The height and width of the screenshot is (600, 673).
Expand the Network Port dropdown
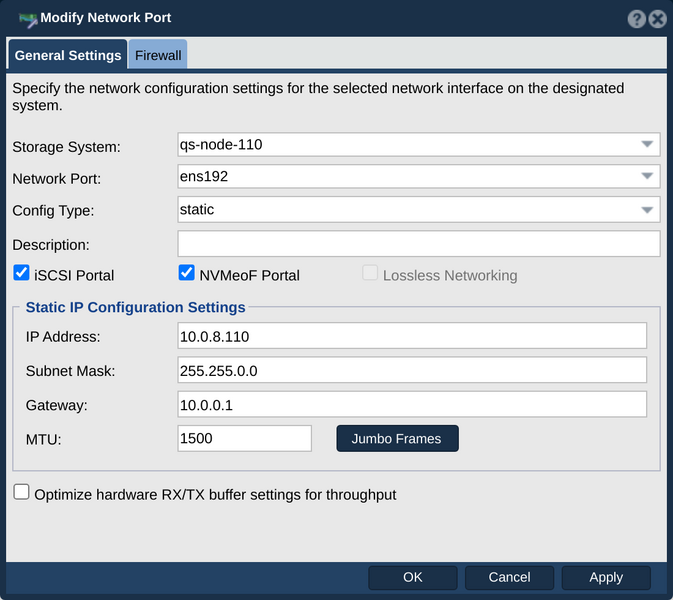point(418,176)
